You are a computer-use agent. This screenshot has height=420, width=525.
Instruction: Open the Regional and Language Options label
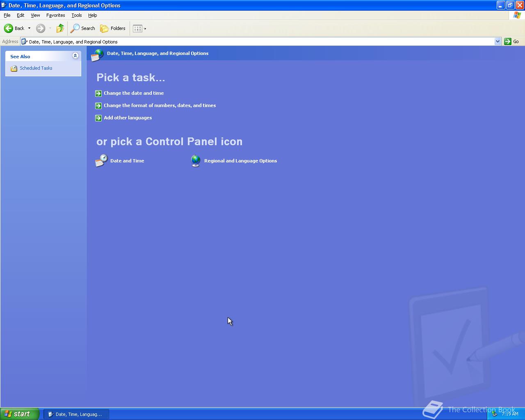(x=241, y=161)
